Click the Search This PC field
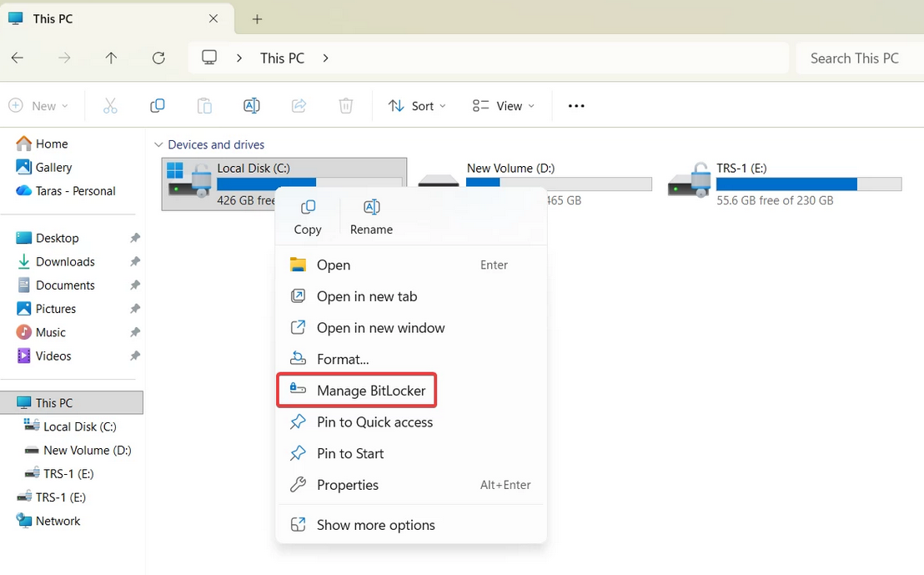924x575 pixels. click(855, 58)
